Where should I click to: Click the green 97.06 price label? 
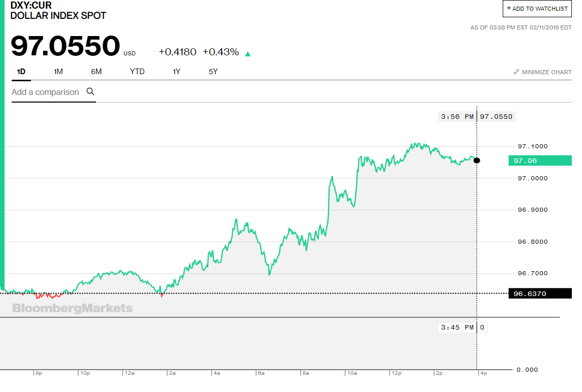pyautogui.click(x=540, y=160)
